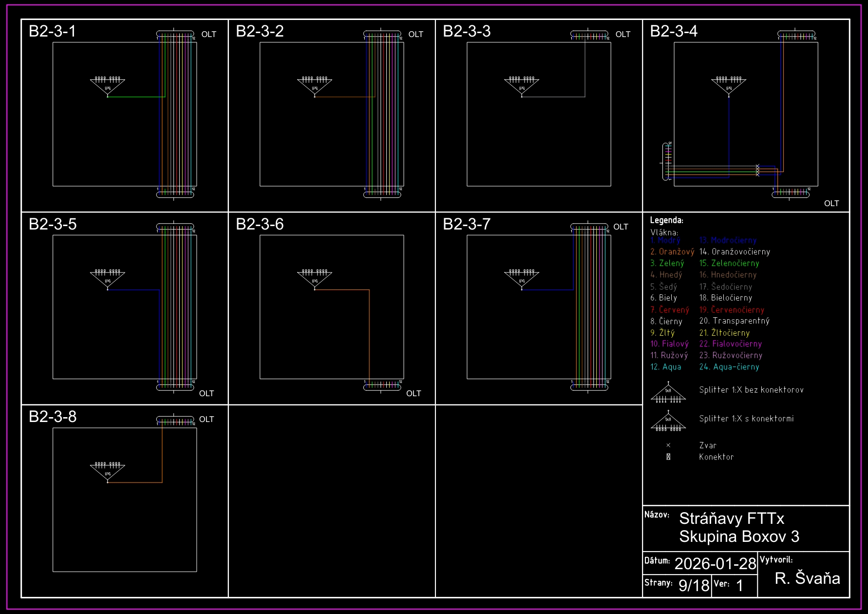
Task: Click the splitter symbol in box B2-3-6
Action: click(x=315, y=278)
